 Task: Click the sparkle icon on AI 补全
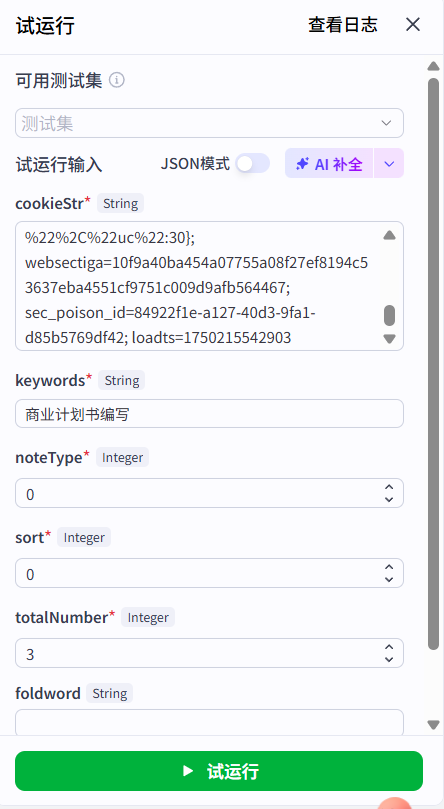coord(302,164)
